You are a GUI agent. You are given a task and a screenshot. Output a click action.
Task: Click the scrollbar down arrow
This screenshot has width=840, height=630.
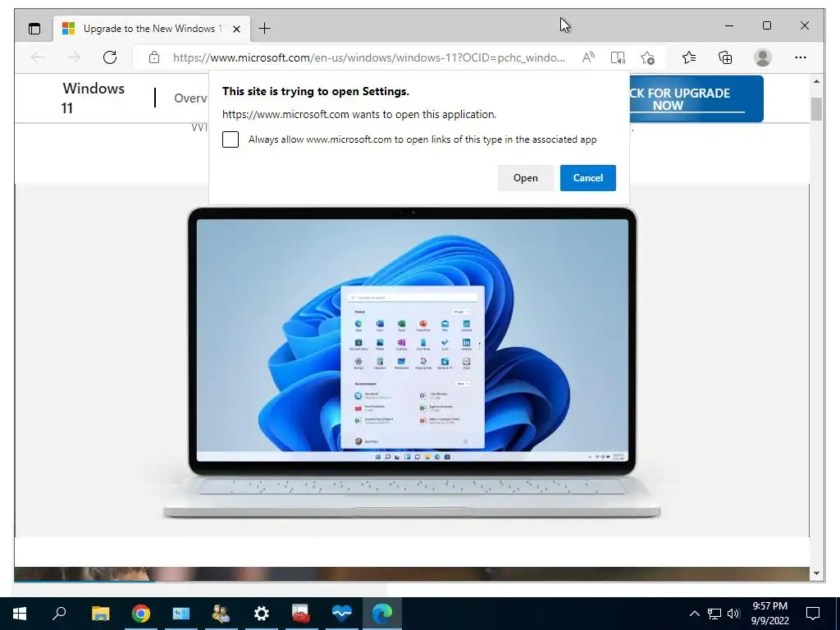coord(816,573)
